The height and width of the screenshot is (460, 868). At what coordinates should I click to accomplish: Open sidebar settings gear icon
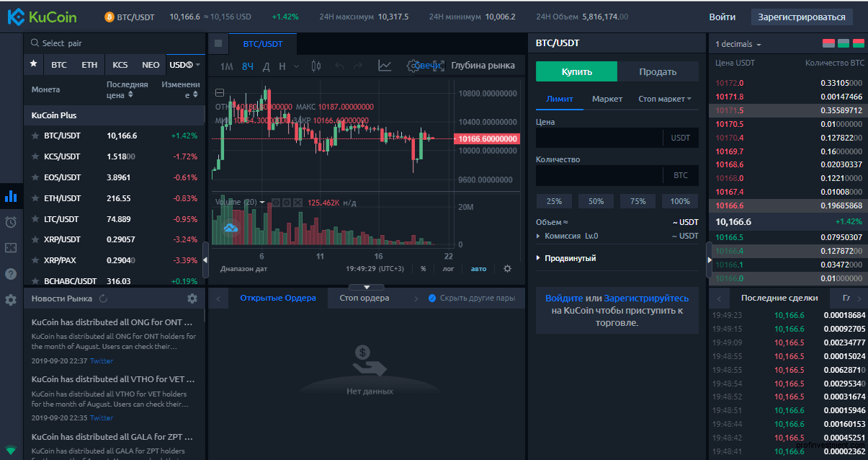pyautogui.click(x=11, y=300)
